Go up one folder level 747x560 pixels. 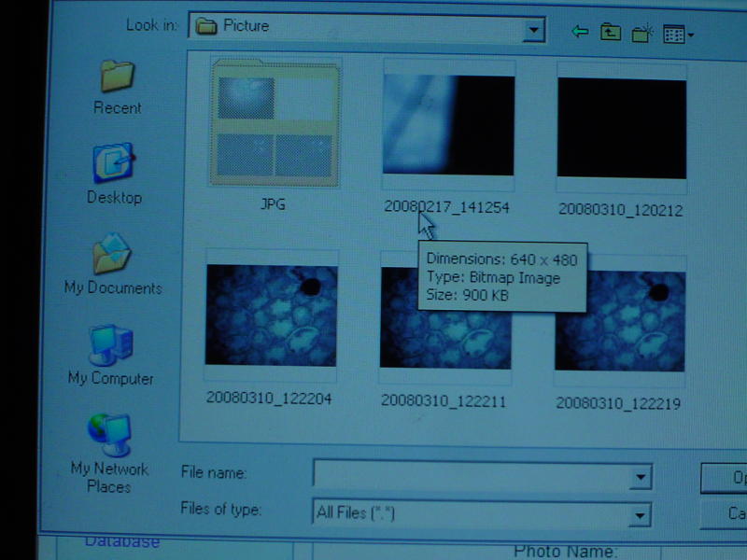point(611,33)
